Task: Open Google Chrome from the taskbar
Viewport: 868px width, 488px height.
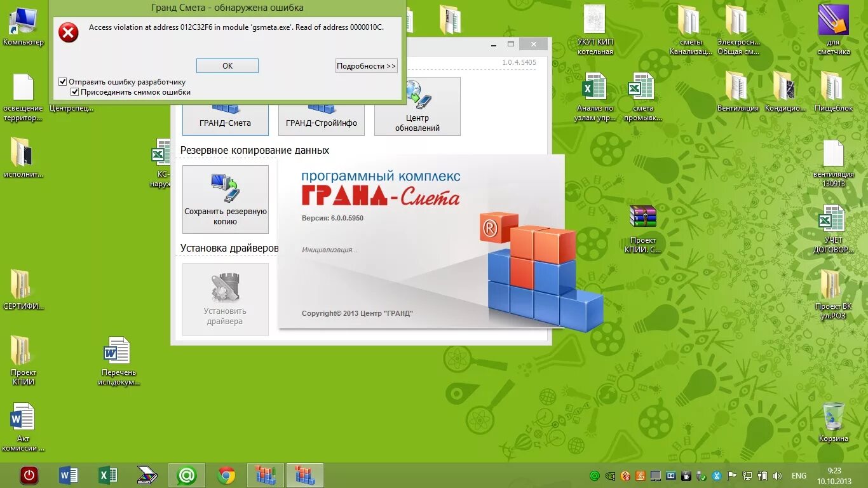Action: click(226, 475)
